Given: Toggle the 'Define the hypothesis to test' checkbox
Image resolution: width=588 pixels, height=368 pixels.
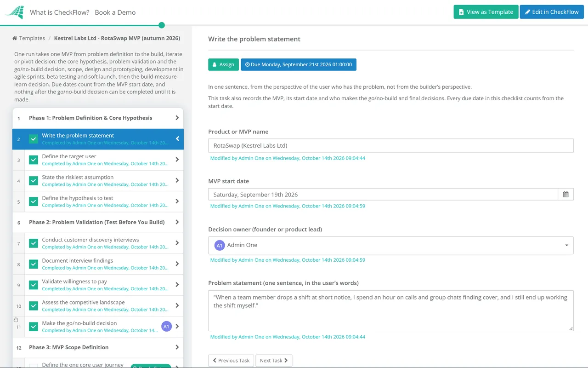Looking at the screenshot, I should coord(34,201).
